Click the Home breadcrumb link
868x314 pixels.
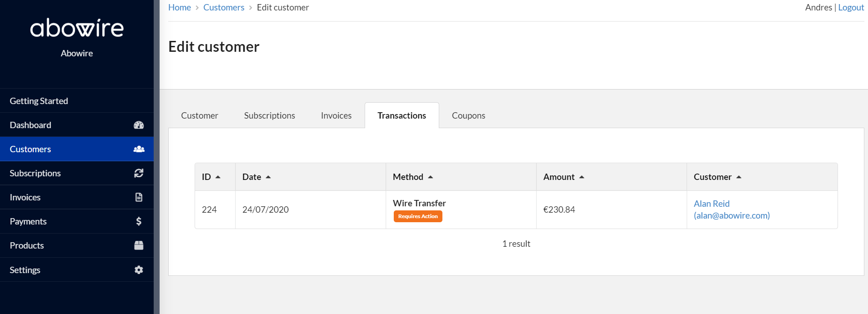coord(180,7)
